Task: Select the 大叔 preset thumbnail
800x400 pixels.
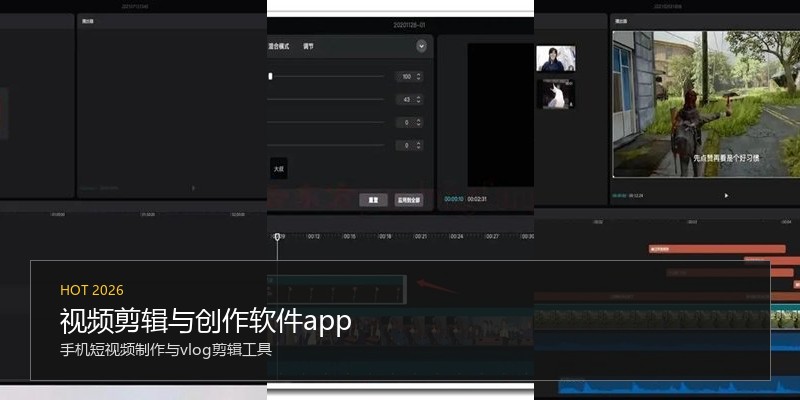Action: point(279,168)
